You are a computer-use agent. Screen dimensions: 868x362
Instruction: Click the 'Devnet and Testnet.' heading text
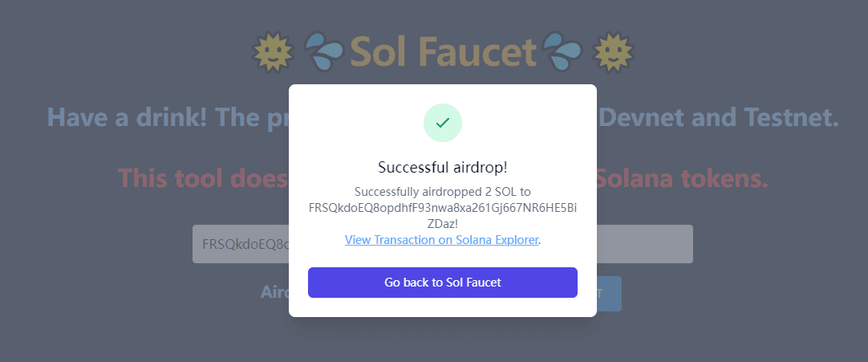[x=718, y=118]
